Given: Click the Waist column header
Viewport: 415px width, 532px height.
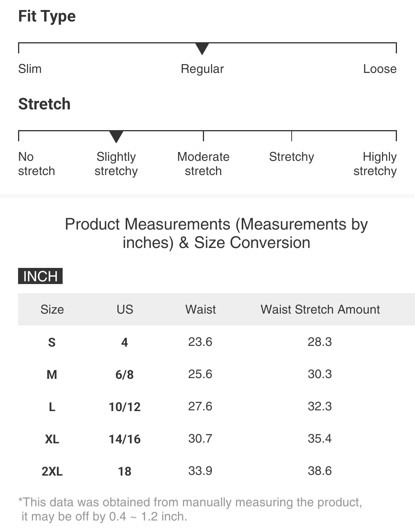Looking at the screenshot, I should point(201,309).
